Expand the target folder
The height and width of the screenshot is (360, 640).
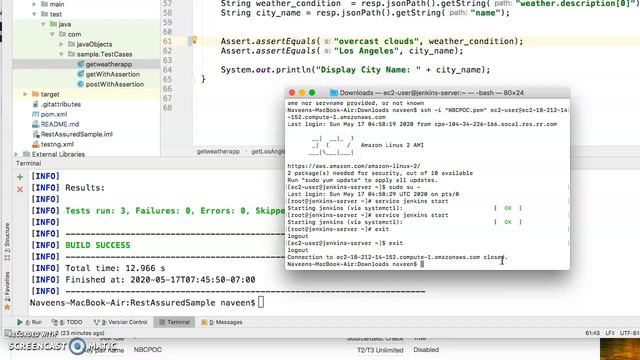pyautogui.click(x=25, y=94)
